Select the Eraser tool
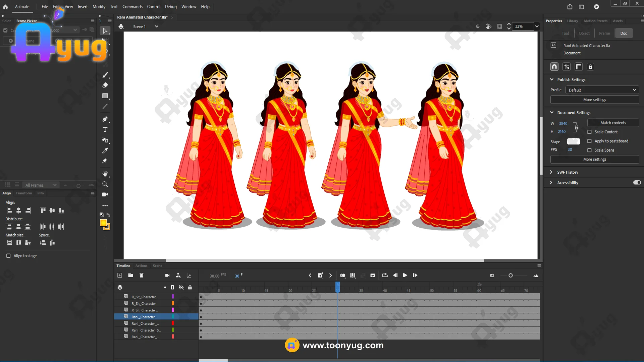 pyautogui.click(x=105, y=85)
